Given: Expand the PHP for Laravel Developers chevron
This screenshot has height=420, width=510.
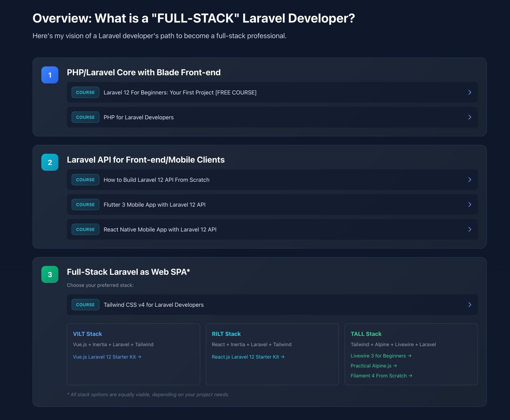Looking at the screenshot, I should (x=470, y=117).
